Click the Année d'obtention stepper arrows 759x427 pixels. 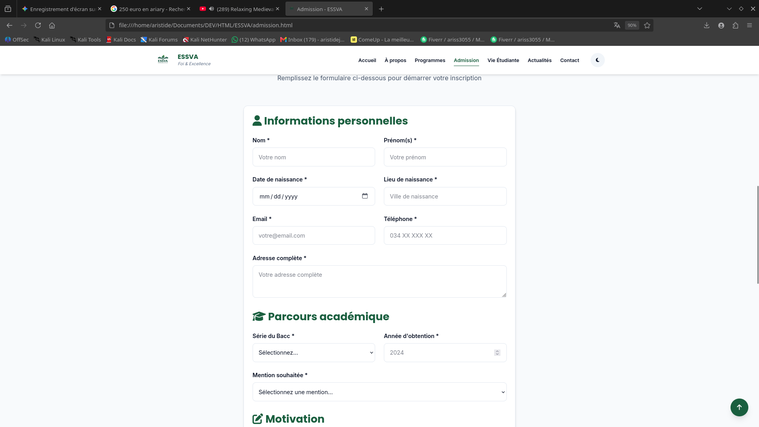pos(497,352)
